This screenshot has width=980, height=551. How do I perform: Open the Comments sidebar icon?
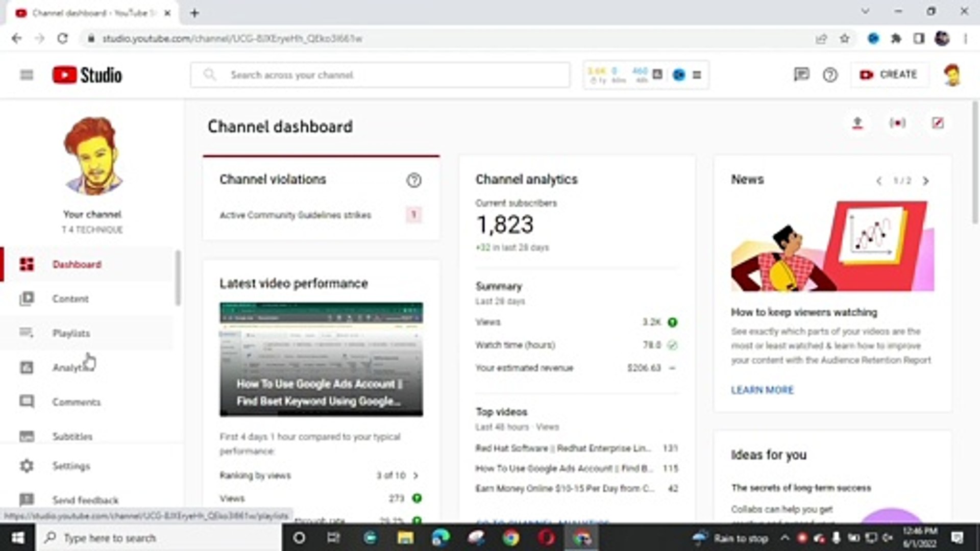pyautogui.click(x=27, y=402)
